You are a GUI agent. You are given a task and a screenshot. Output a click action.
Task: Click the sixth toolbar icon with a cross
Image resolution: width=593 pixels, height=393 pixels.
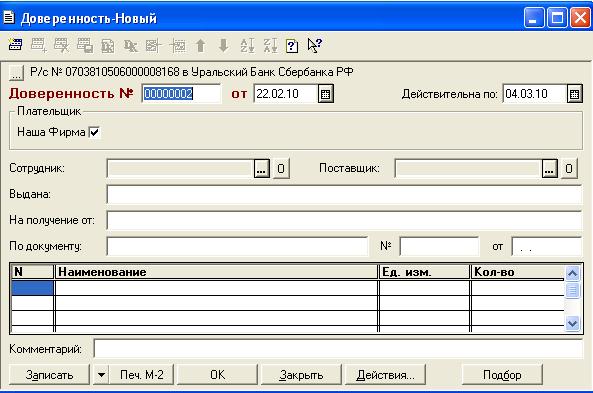point(131,46)
